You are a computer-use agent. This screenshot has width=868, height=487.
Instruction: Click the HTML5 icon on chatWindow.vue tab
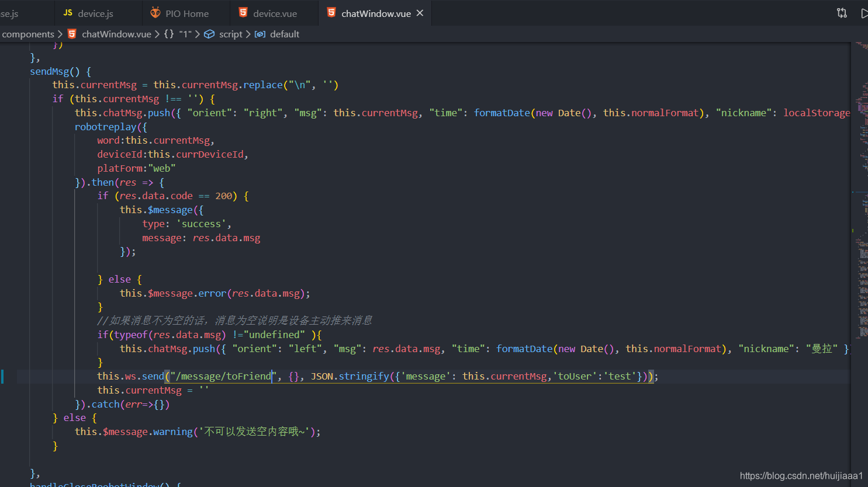click(x=331, y=13)
